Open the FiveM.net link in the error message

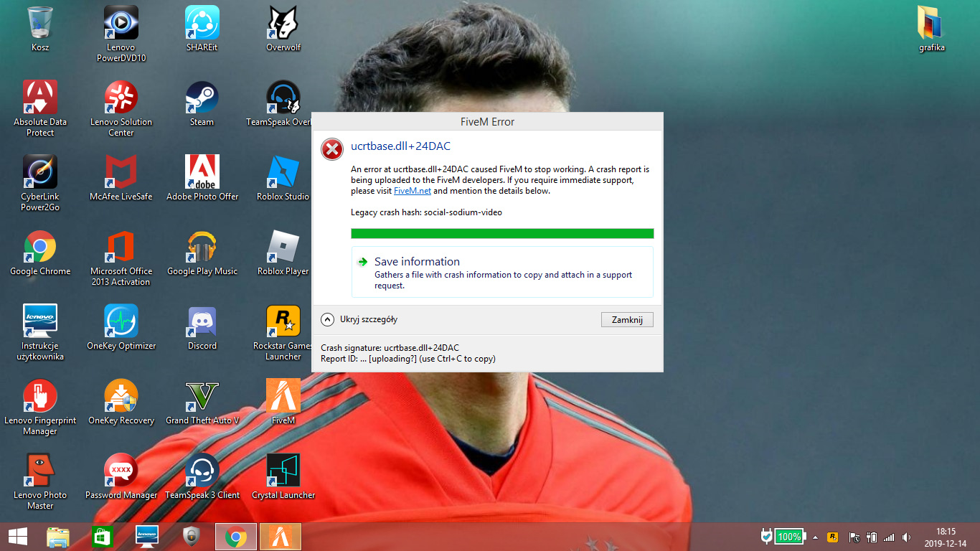[x=412, y=192]
